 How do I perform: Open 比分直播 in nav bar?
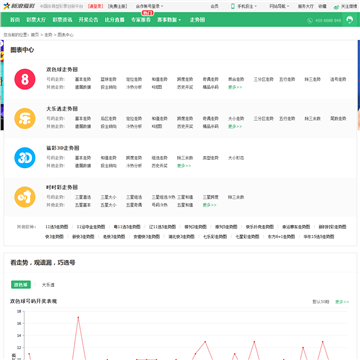[114, 20]
